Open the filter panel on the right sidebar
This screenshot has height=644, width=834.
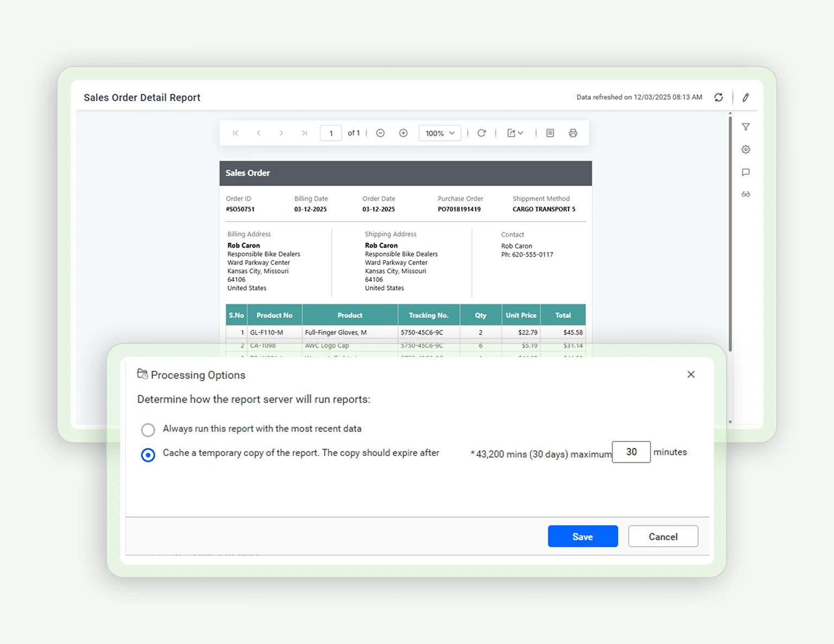(745, 127)
